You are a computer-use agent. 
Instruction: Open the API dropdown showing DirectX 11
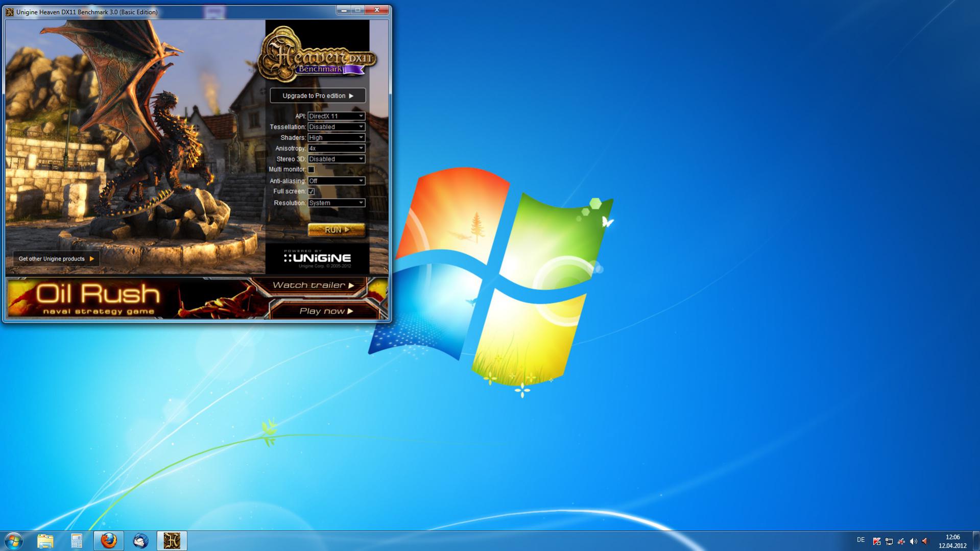click(x=336, y=116)
